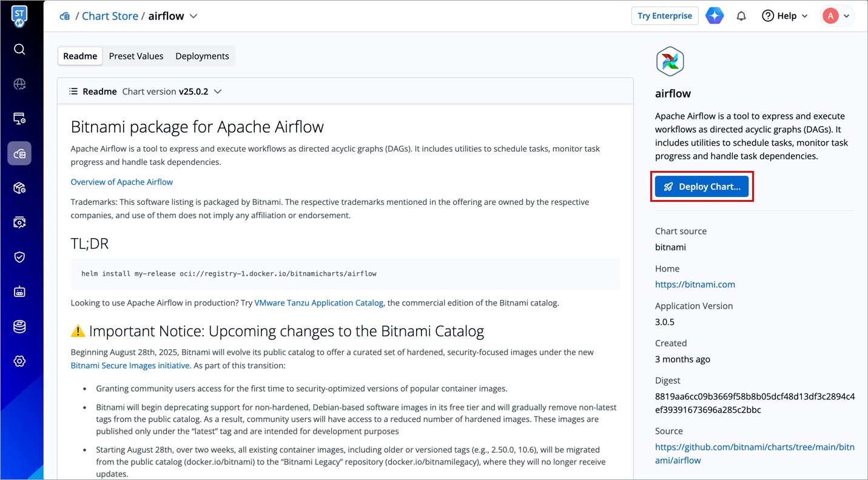868x480 pixels.
Task: Click the Deploy Chart button
Action: tap(702, 187)
